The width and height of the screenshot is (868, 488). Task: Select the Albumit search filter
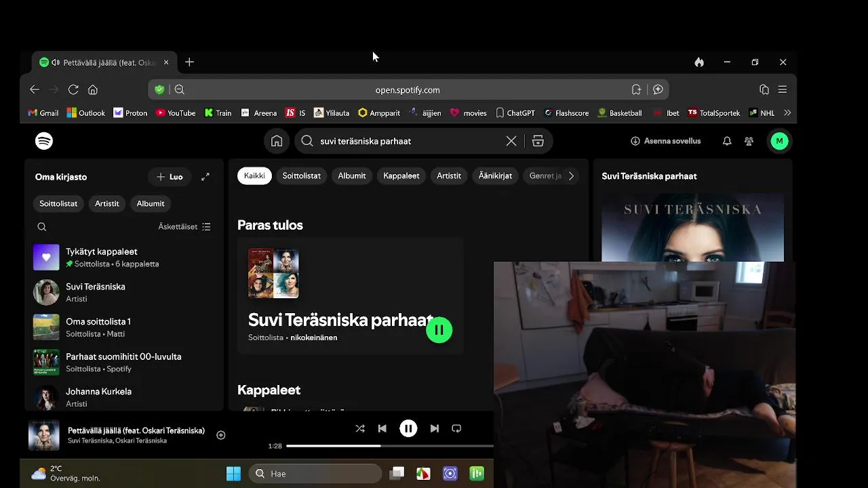click(x=352, y=176)
